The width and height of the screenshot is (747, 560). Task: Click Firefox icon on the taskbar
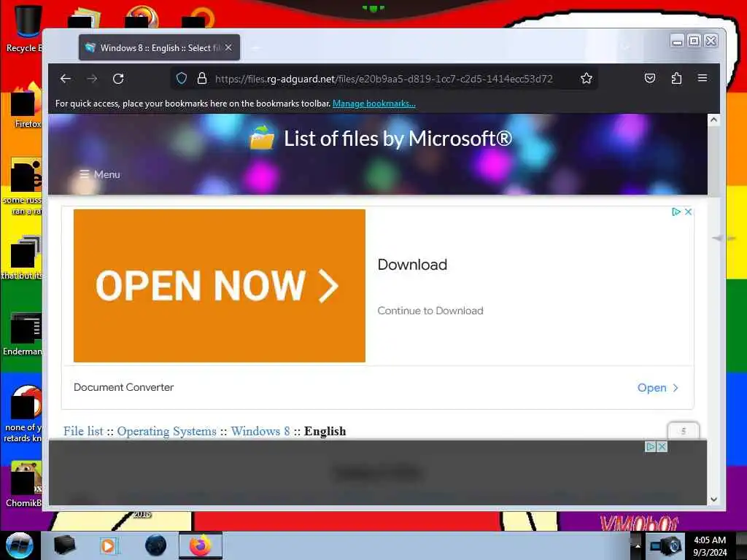pyautogui.click(x=201, y=545)
